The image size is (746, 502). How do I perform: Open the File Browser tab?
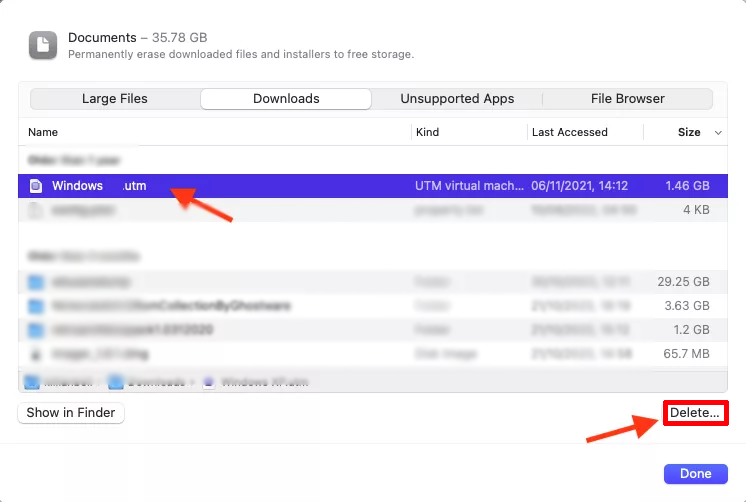(628, 98)
